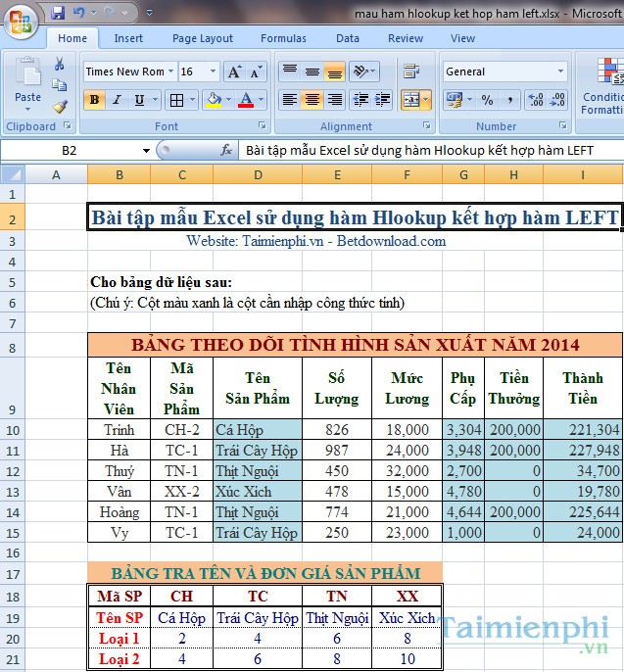Screen dimensions: 624x672
Task: Click the Redo icon
Action: [x=110, y=13]
